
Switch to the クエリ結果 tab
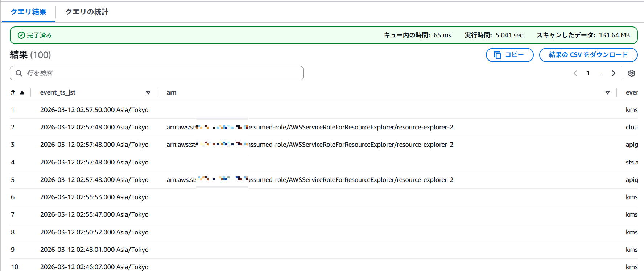click(x=28, y=12)
